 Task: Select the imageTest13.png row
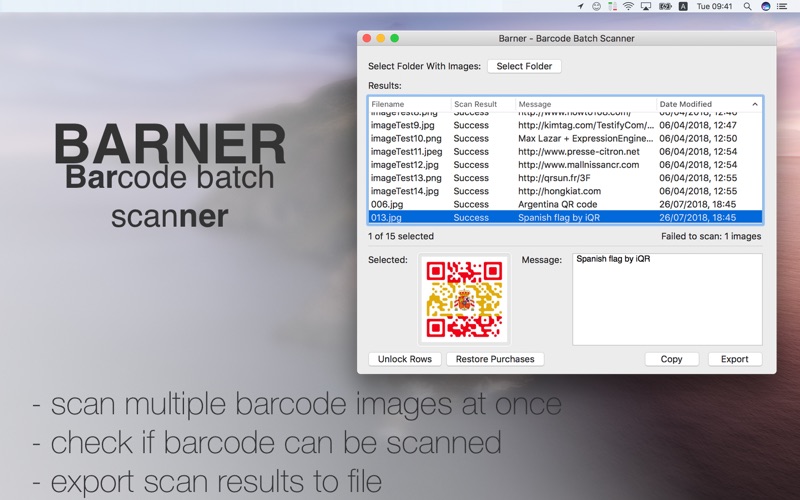[565, 178]
